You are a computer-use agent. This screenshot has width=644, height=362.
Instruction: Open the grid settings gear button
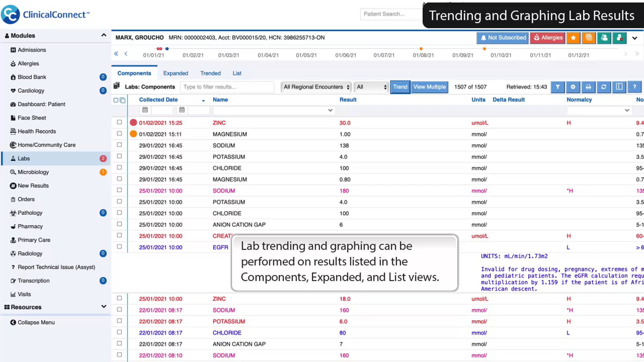(x=573, y=87)
